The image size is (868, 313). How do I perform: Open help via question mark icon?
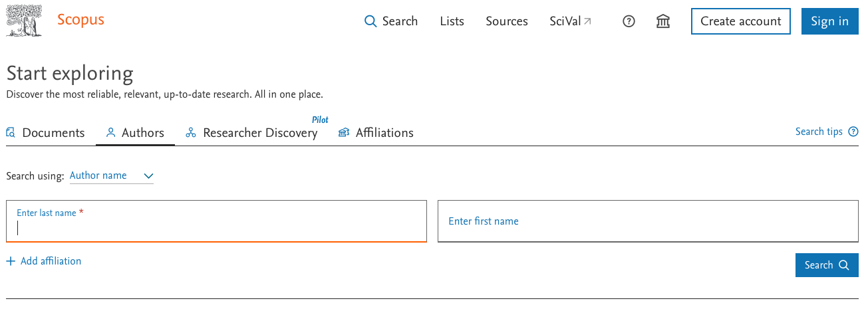(x=629, y=21)
